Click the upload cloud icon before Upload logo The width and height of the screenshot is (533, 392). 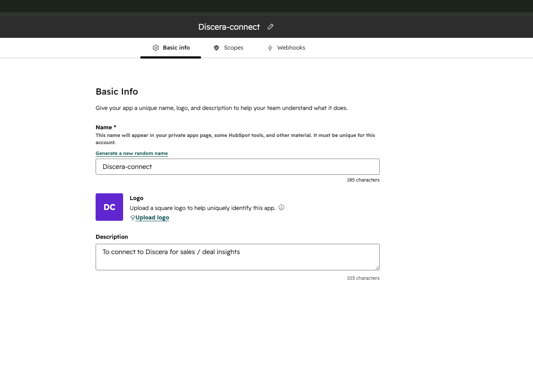(133, 218)
